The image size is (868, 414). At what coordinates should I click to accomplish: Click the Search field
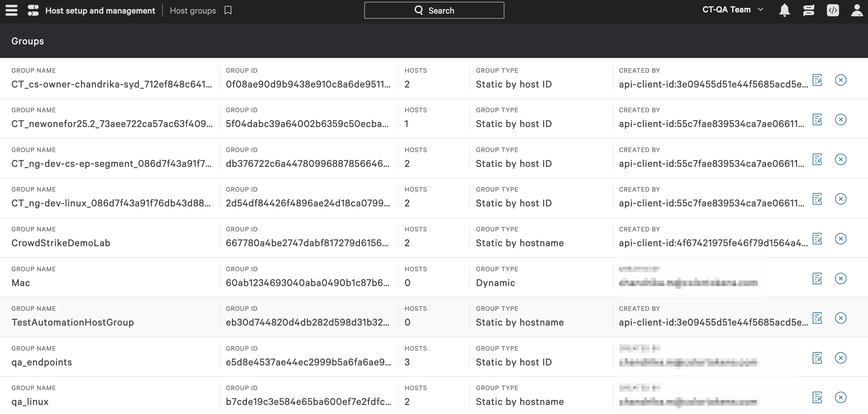434,11
